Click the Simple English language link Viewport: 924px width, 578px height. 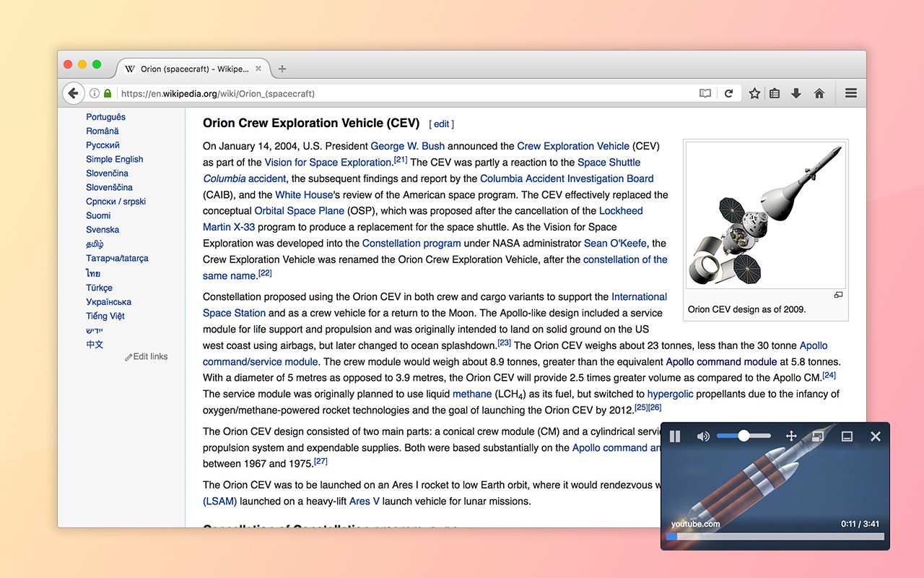[114, 159]
